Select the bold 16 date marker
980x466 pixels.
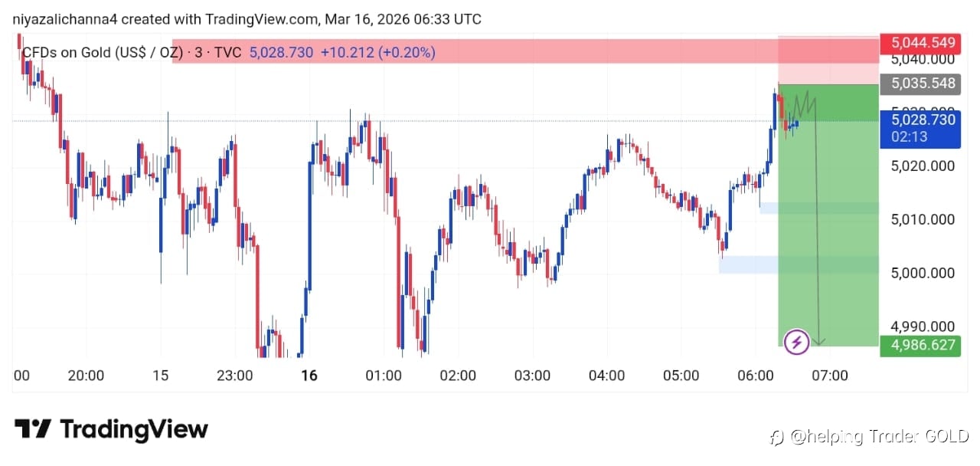(309, 376)
